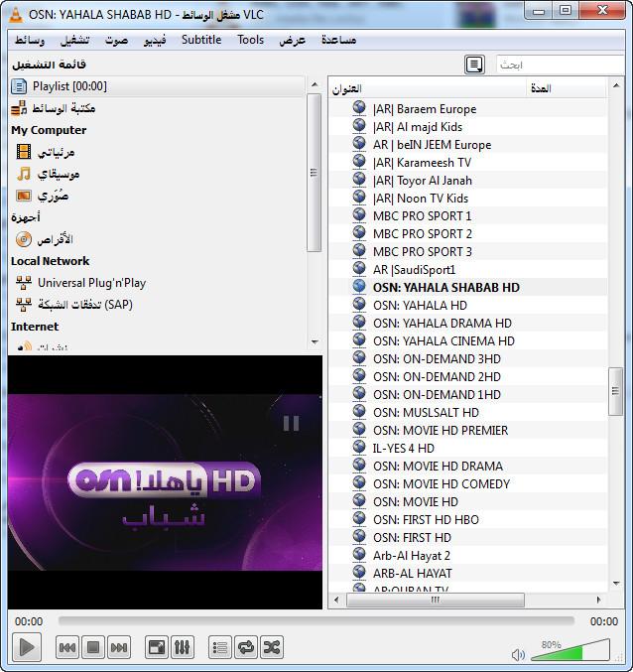Toggle loop repeat mode

[x=246, y=647]
